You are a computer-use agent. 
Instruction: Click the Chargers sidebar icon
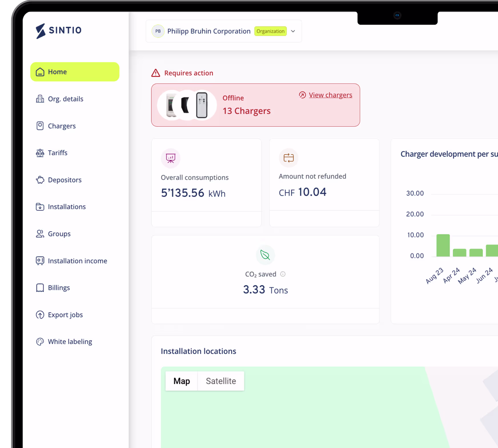click(x=40, y=126)
